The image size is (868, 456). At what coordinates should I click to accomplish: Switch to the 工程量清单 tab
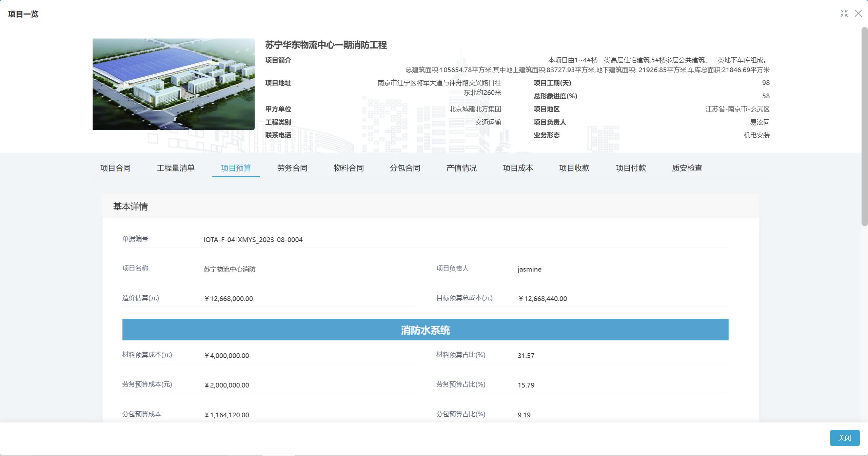coord(176,168)
